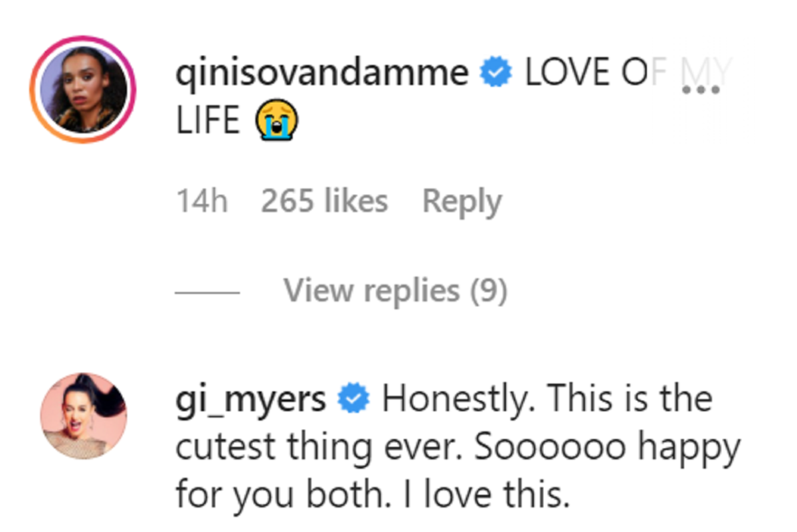
Task: Click the word "LIFE" in first comment
Action: click(x=207, y=123)
